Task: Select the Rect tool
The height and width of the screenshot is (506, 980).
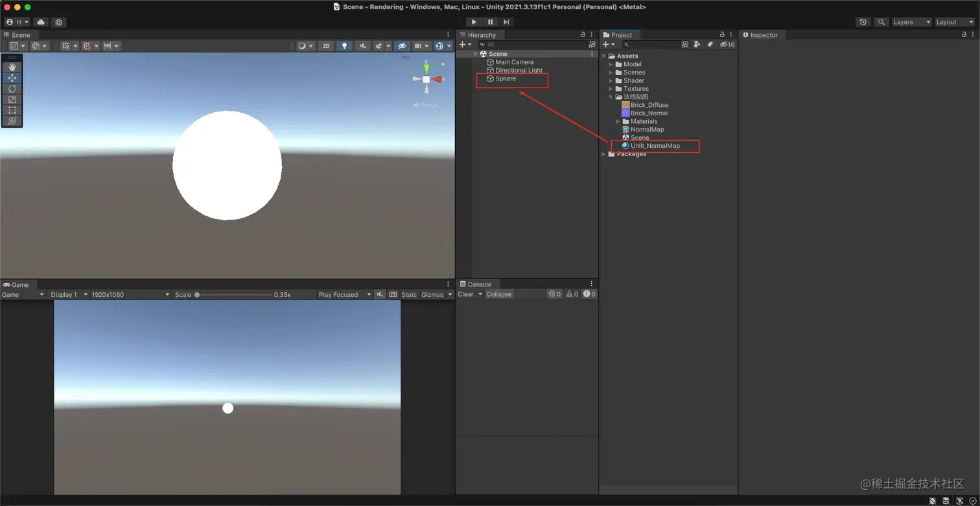Action: coord(12,110)
